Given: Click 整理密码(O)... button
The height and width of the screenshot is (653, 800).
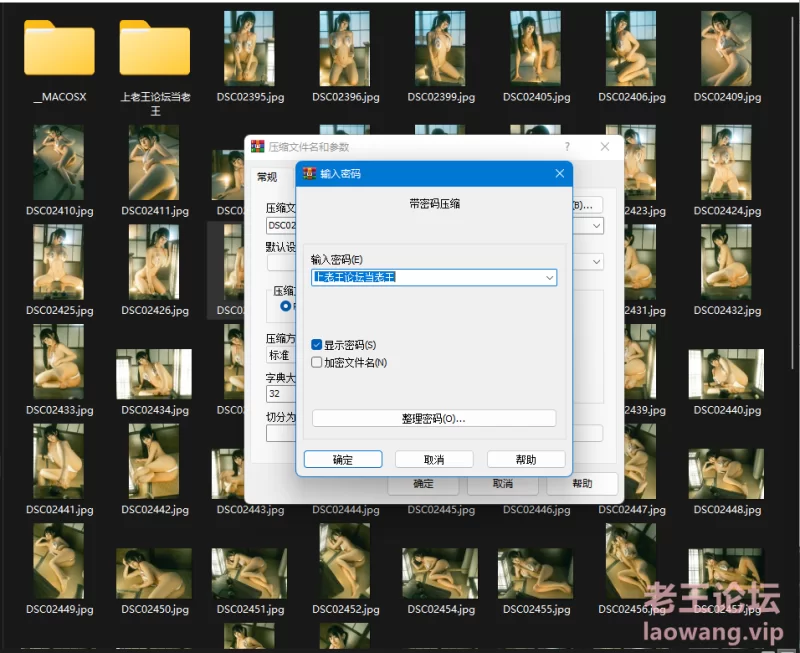Looking at the screenshot, I should pos(434,419).
